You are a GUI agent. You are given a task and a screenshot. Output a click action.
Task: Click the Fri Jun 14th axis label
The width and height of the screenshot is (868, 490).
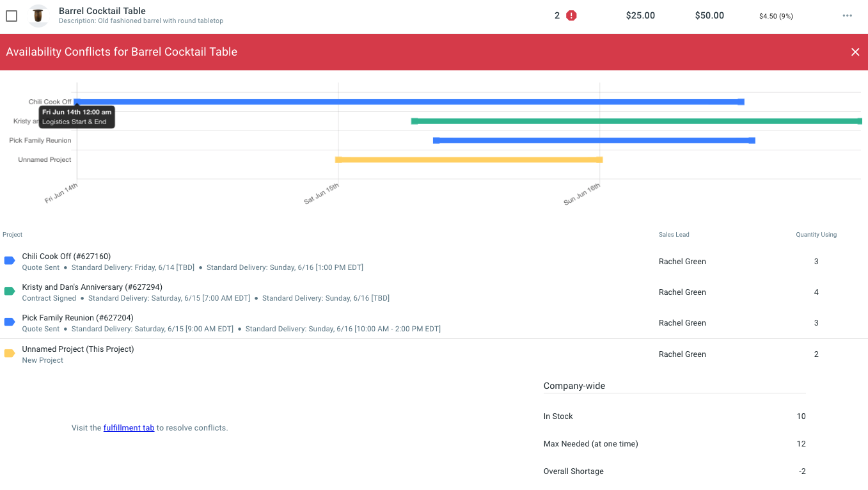[61, 193]
